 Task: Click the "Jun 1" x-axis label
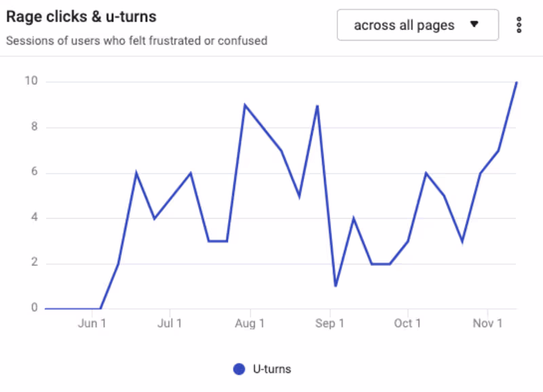pos(92,324)
